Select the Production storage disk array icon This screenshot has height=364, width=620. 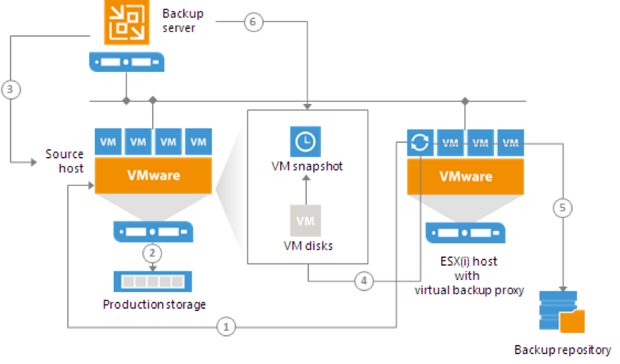tap(153, 281)
